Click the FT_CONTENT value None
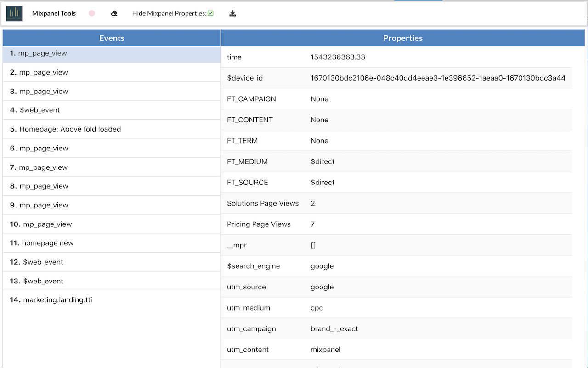The width and height of the screenshot is (588, 368). [x=319, y=120]
